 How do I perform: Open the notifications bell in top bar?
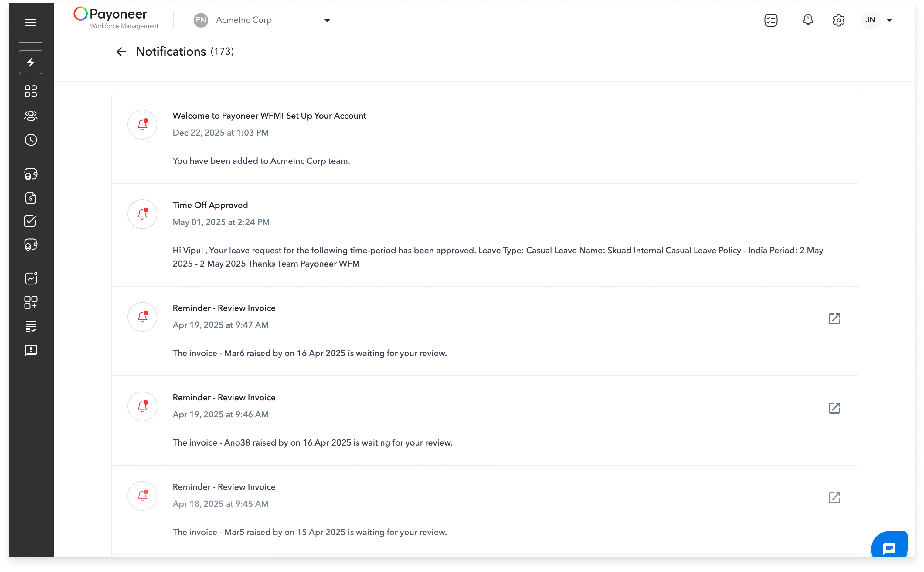click(x=808, y=20)
